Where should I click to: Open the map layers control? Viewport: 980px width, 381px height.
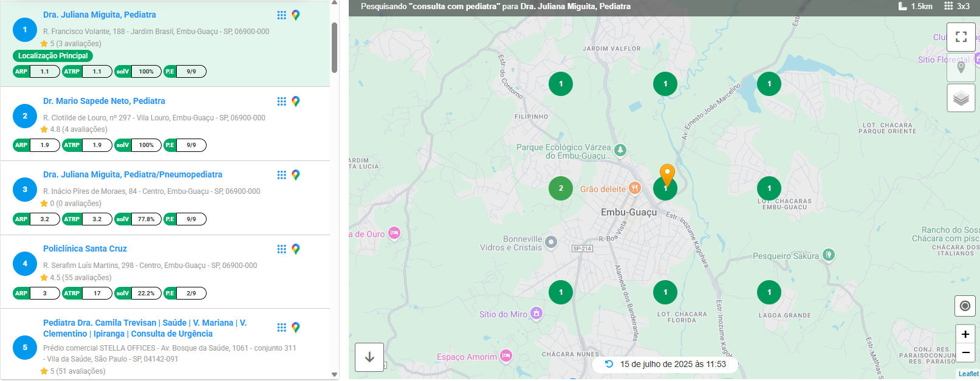[x=961, y=98]
